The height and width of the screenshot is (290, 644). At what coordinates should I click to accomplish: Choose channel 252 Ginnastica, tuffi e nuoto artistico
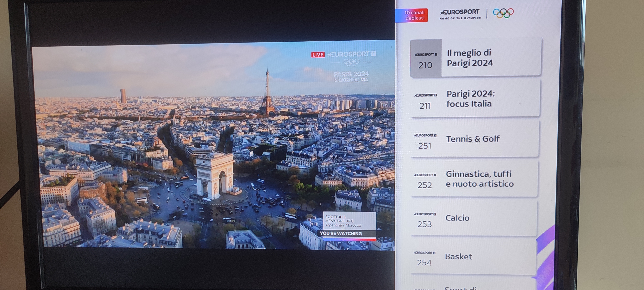click(x=474, y=179)
